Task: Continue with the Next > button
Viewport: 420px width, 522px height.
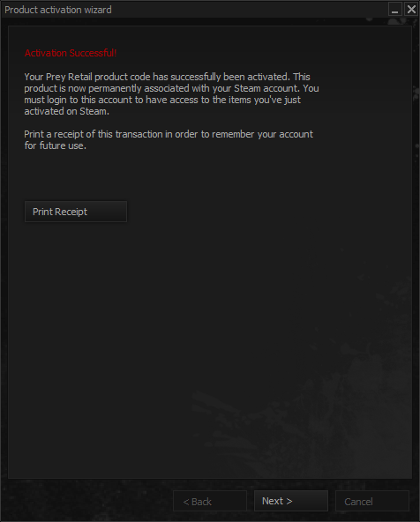Action: [291, 501]
